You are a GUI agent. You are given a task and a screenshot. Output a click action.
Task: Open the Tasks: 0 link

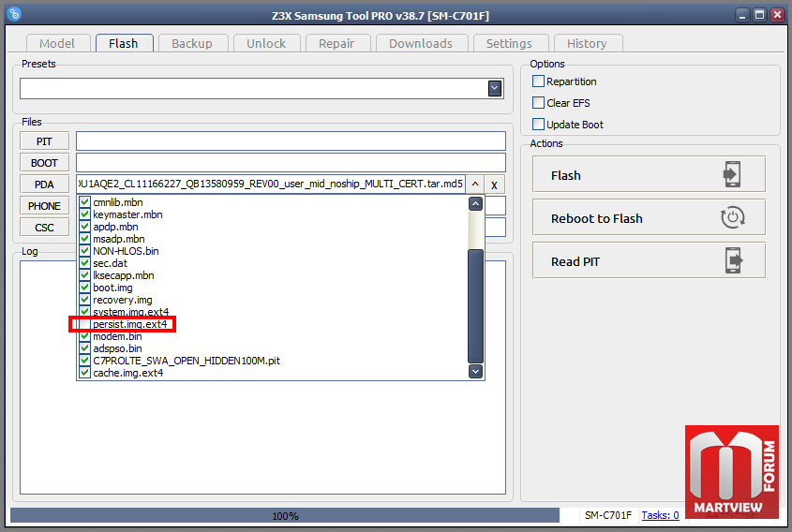[660, 515]
